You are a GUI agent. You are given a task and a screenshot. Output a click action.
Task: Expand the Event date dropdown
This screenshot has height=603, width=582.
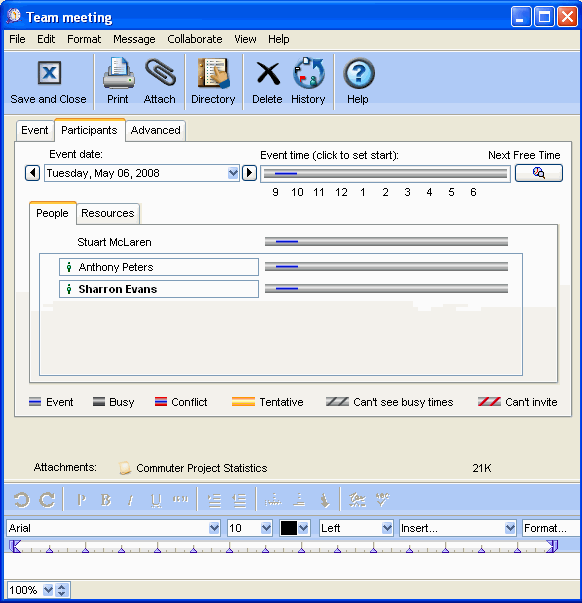233,173
